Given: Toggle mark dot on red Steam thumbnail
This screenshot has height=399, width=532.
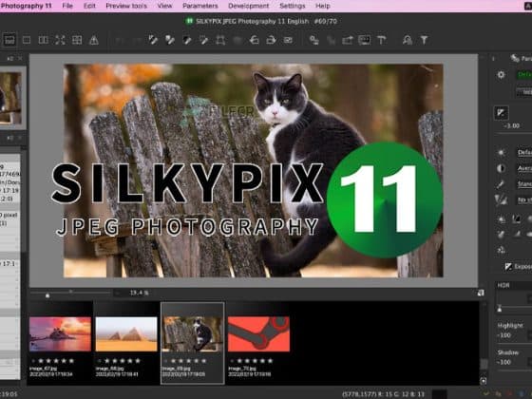Looking at the screenshot, I should [x=232, y=361].
